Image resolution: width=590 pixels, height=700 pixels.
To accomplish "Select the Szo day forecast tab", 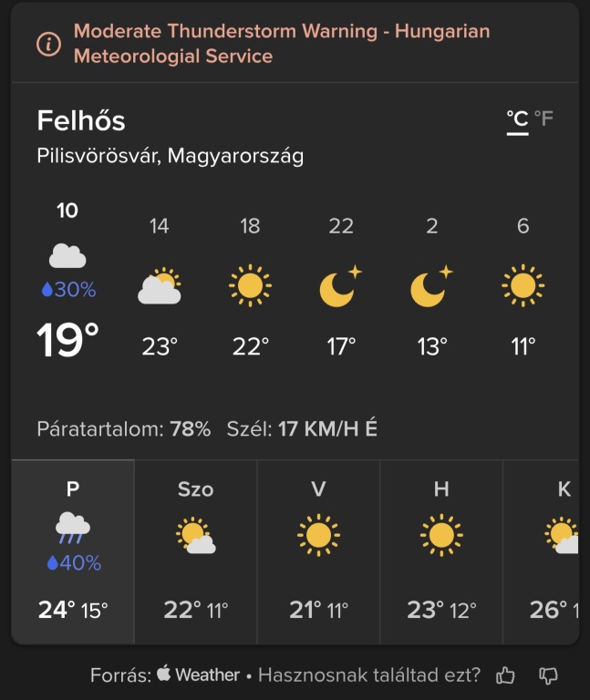I will [195, 552].
